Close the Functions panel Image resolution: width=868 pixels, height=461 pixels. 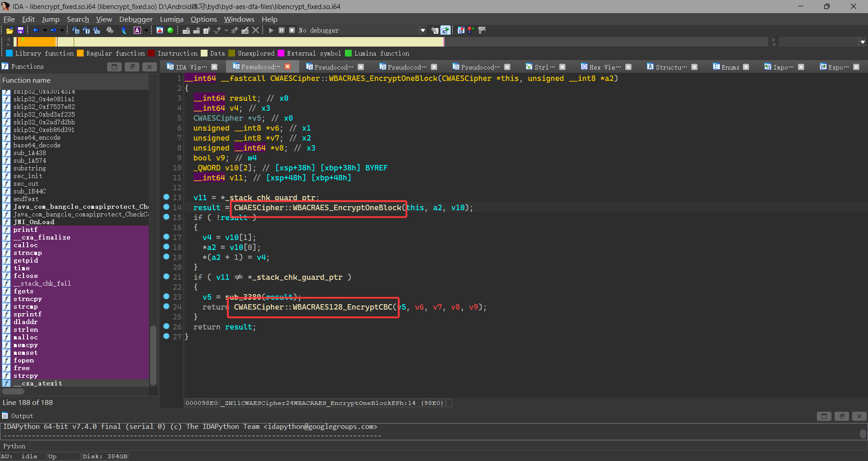pos(150,67)
